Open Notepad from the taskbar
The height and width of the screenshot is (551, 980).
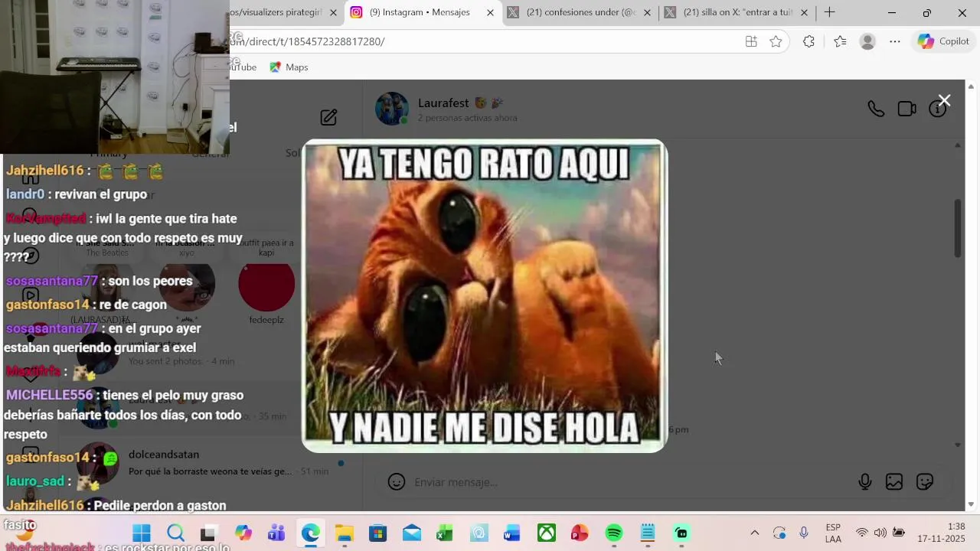[x=648, y=533]
